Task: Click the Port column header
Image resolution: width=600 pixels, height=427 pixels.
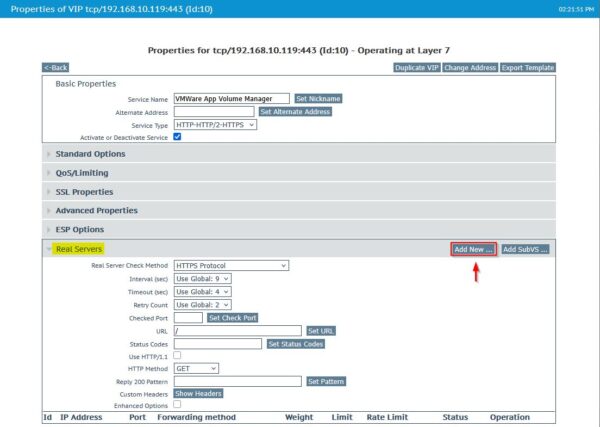Action: [137, 417]
